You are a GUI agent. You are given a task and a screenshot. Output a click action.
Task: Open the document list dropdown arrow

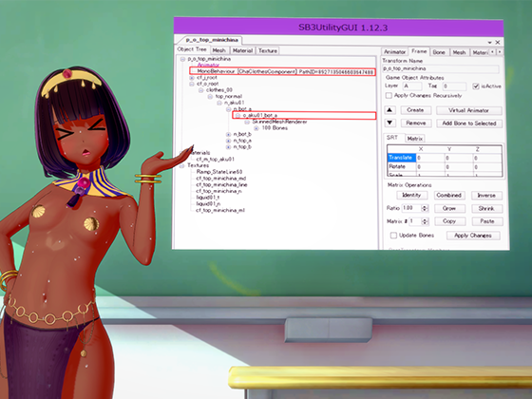[x=490, y=43]
